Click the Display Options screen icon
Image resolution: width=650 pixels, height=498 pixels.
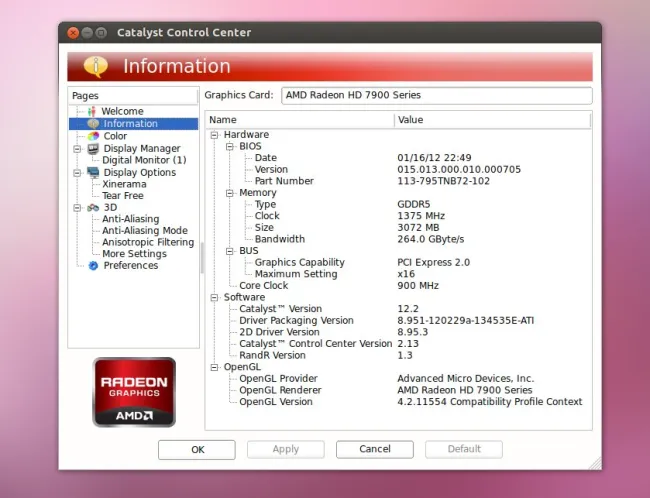point(93,172)
